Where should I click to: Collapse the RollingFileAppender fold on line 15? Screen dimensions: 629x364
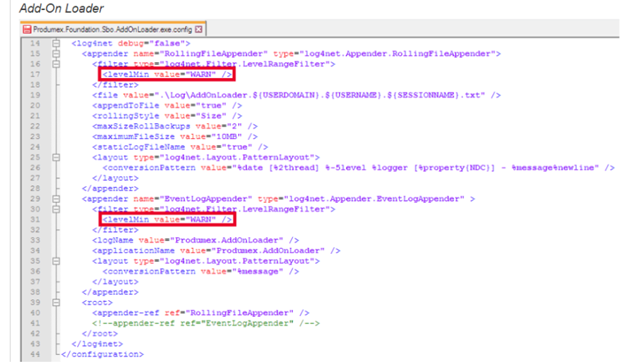pos(56,53)
